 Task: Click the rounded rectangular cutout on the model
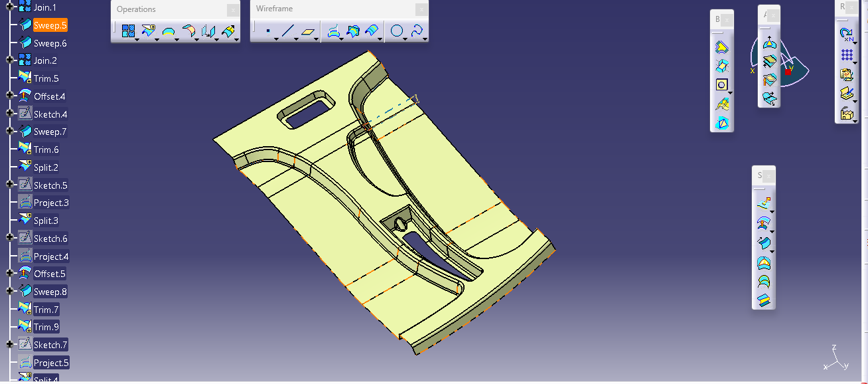pyautogui.click(x=307, y=110)
